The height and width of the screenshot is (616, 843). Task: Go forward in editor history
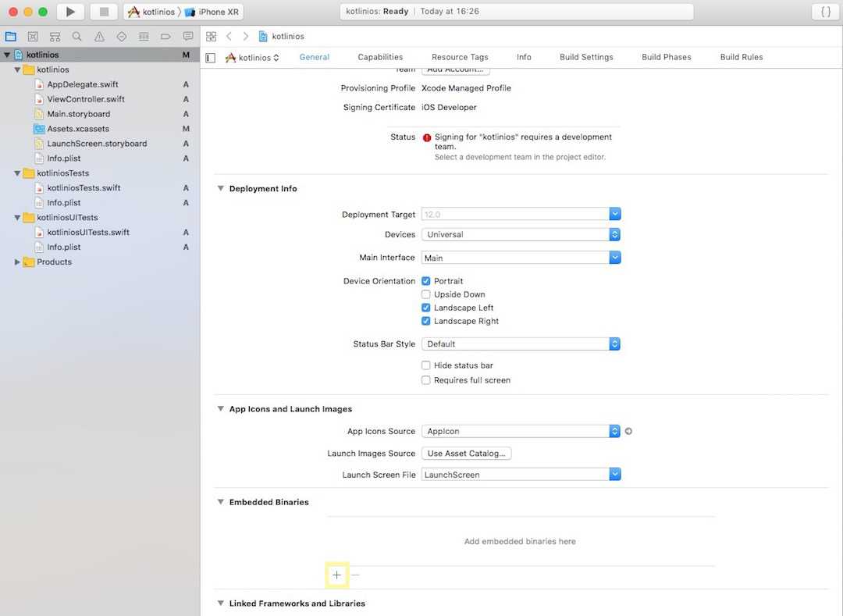click(x=246, y=37)
